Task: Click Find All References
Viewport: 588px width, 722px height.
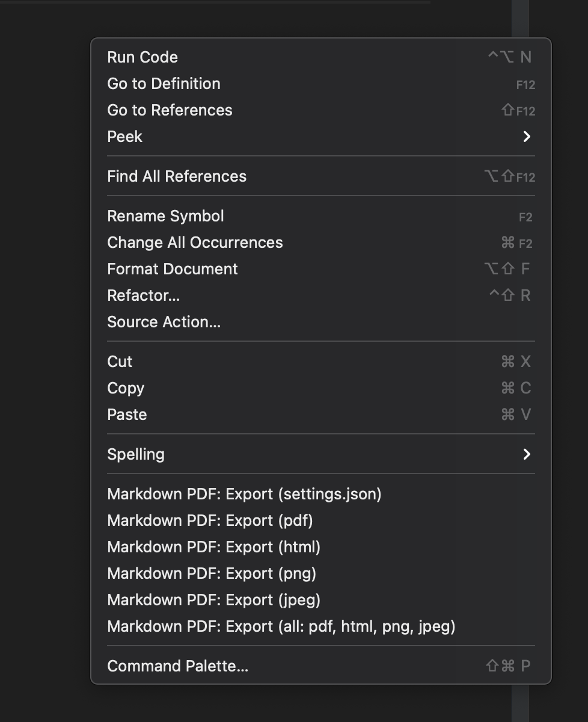Action: click(x=176, y=176)
